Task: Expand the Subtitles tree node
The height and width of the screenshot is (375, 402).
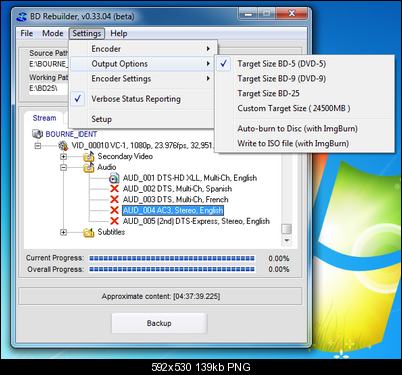Action: coord(63,232)
